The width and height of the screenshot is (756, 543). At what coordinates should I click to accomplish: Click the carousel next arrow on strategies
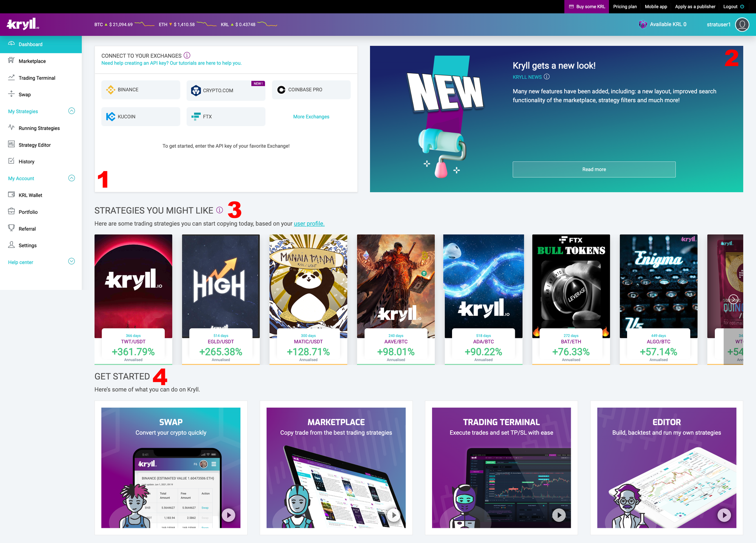(733, 299)
